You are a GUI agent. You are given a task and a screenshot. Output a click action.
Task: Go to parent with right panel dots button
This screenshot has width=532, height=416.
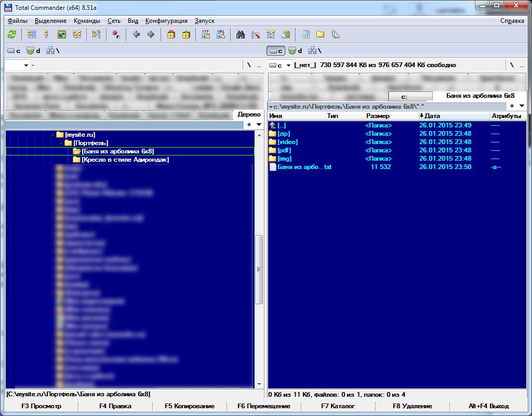[522, 65]
